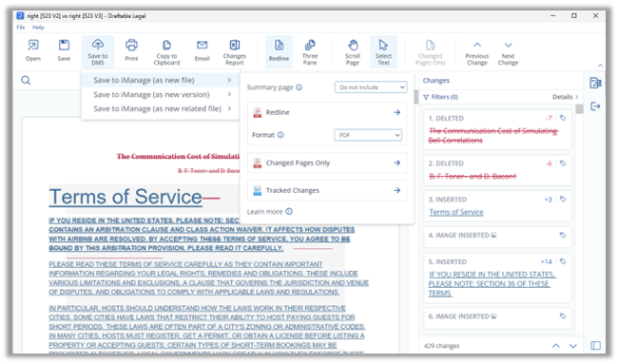Open the Save to DMS menu
The image size is (618, 364).
click(x=98, y=52)
